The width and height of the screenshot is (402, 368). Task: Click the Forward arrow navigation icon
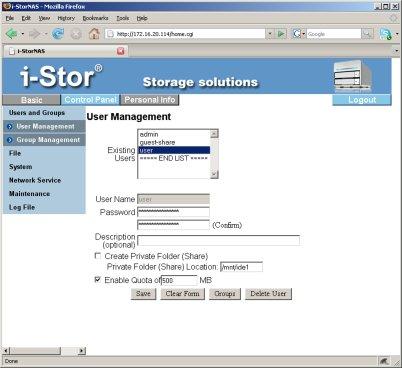(34, 34)
